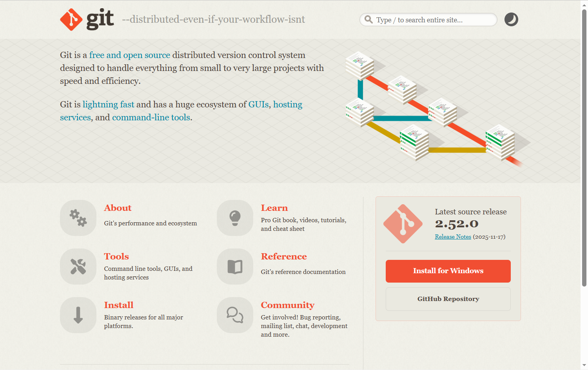The image size is (588, 370).
Task: Click the Learn lightbulb icon
Action: [235, 218]
